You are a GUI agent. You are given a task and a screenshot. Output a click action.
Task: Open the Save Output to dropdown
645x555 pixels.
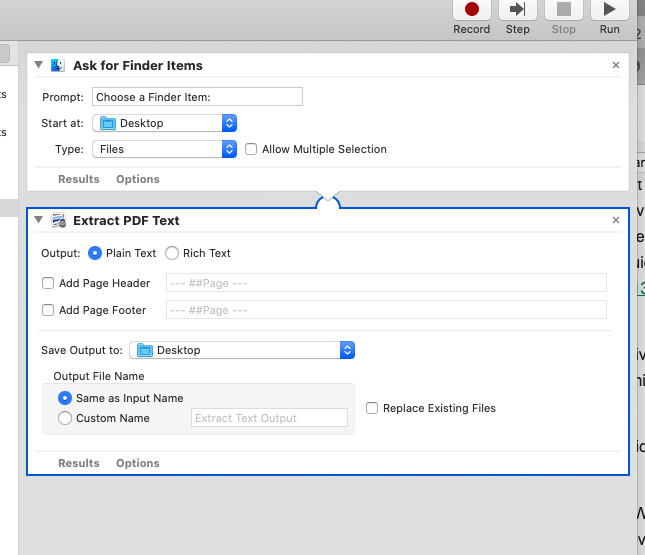(243, 350)
